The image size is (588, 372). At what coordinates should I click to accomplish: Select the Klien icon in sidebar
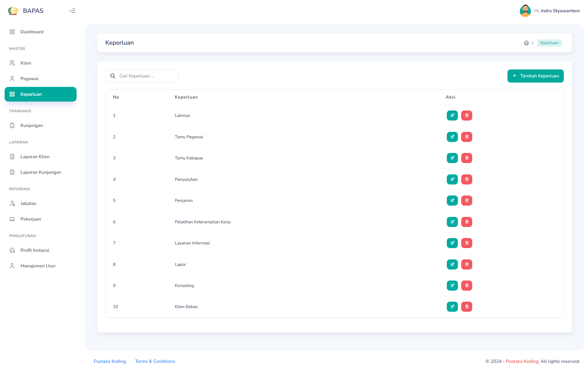point(12,63)
